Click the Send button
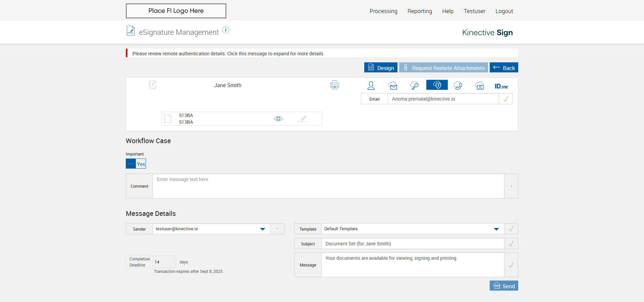Screen dimensions: 644x302 click(504, 286)
